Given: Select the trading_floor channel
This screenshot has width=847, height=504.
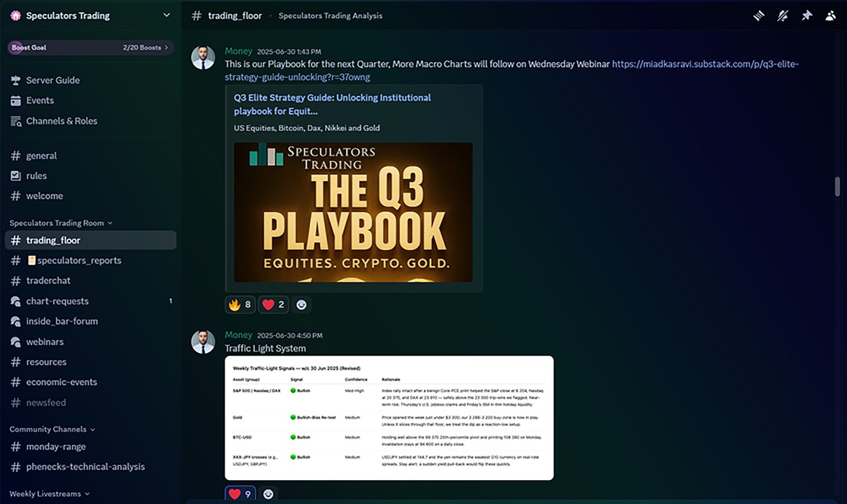Looking at the screenshot, I should tap(91, 241).
